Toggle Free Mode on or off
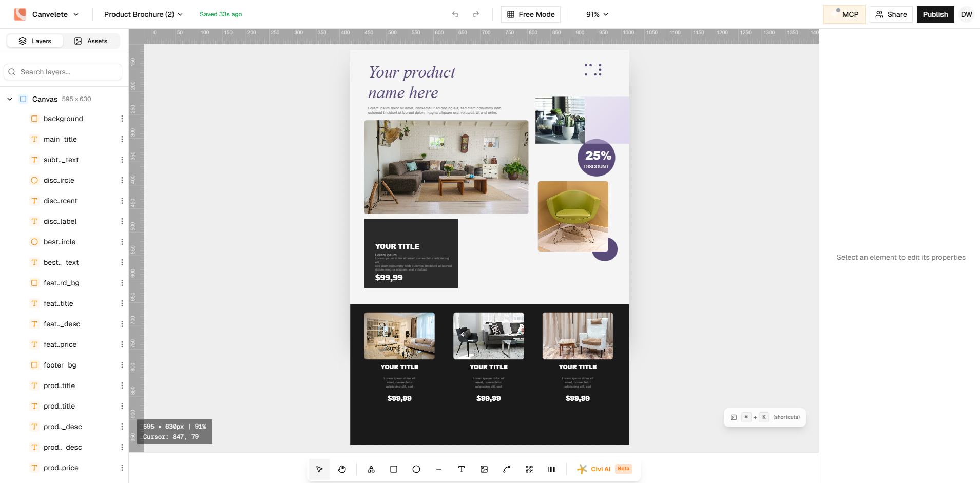Viewport: 980px width, 483px height. click(x=530, y=14)
